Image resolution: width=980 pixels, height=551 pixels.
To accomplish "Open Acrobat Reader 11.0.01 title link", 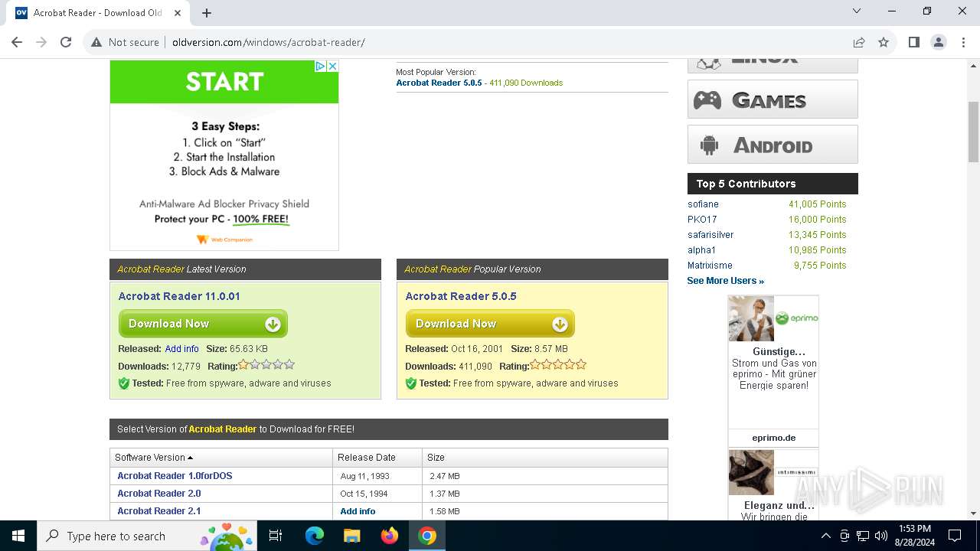I will click(x=179, y=296).
